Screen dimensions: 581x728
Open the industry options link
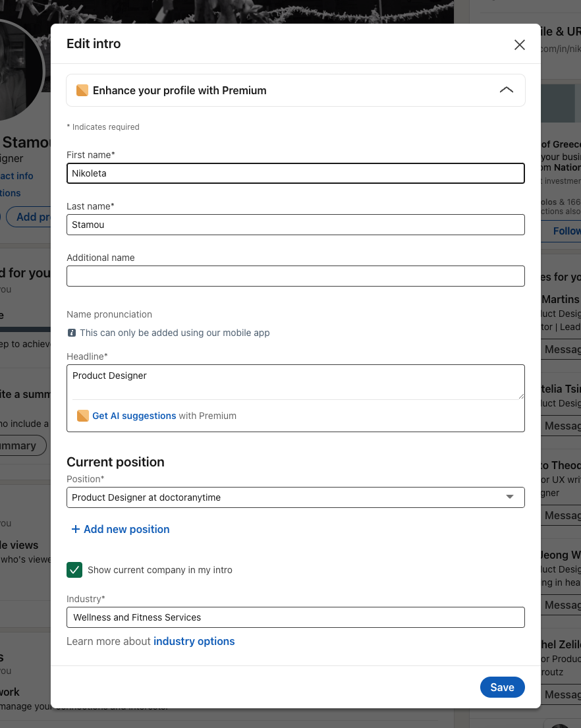[194, 641]
